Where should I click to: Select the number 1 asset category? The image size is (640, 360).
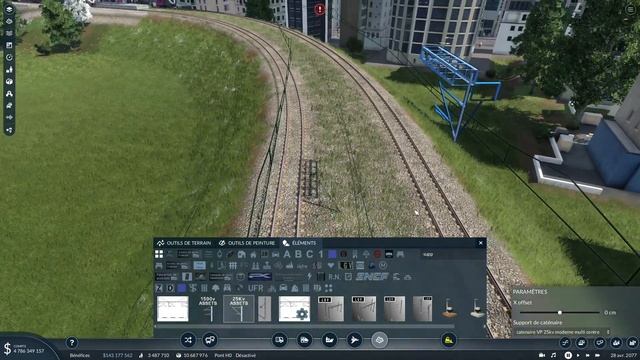[321, 254]
